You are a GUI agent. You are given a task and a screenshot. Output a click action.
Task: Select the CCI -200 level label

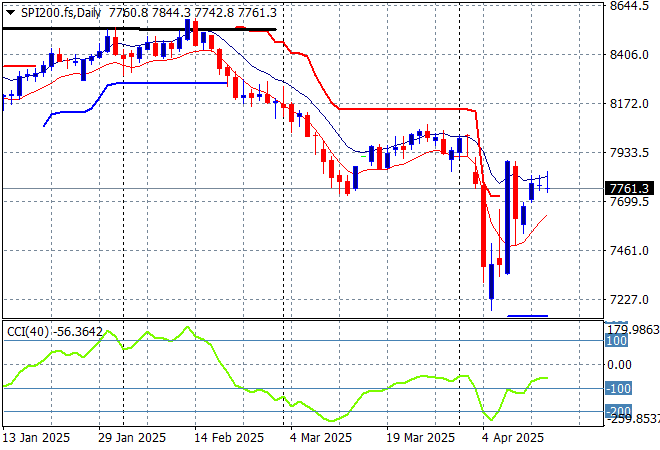[618, 410]
